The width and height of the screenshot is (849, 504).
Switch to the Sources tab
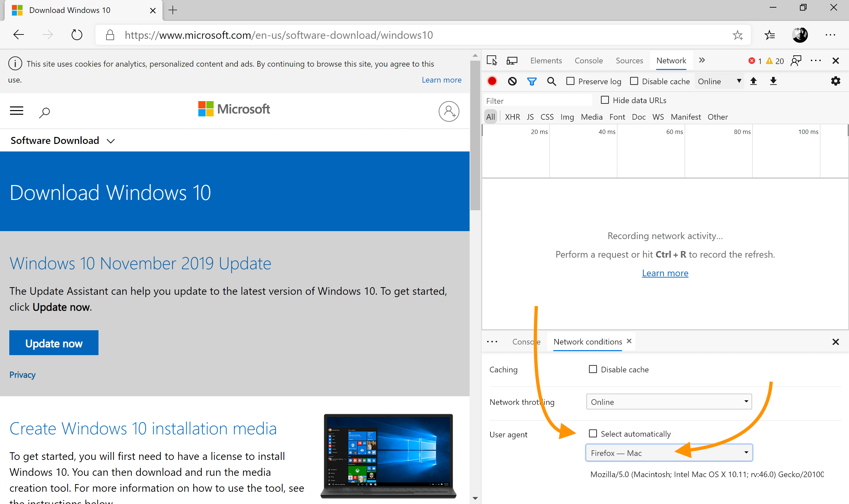(629, 60)
